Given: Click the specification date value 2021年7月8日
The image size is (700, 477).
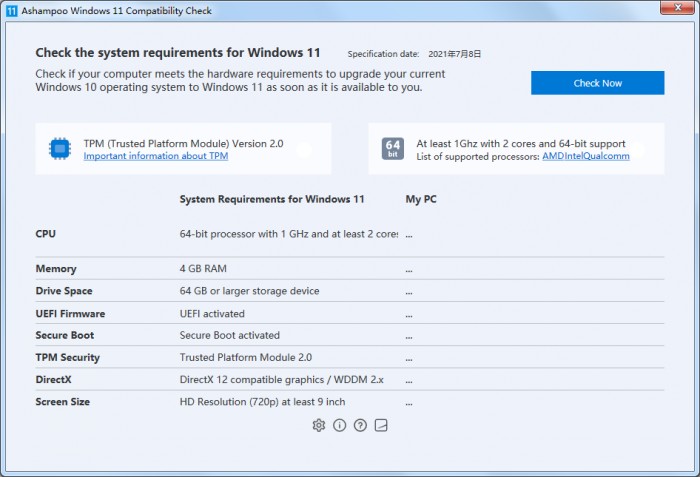Looking at the screenshot, I should click(x=454, y=54).
